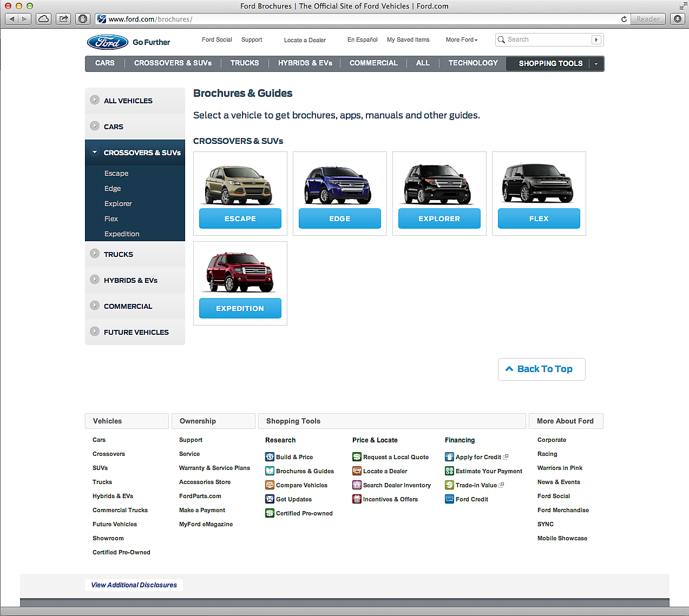Open ALL navigation menu item
Viewport: 689px width, 616px height.
[423, 63]
